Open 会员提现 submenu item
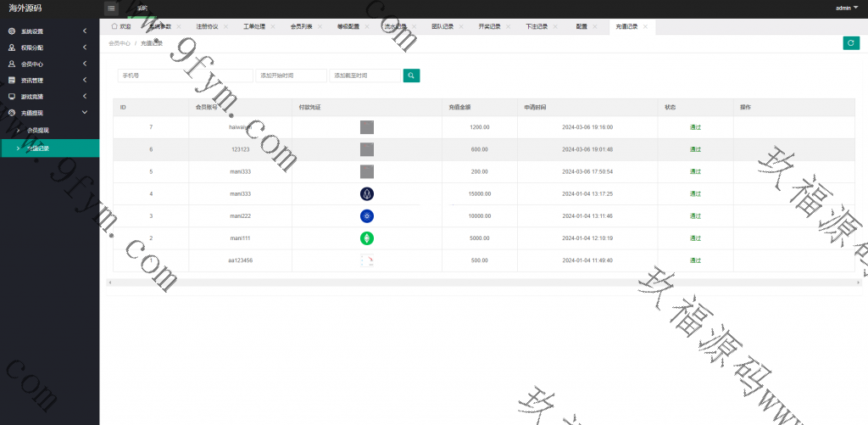The image size is (868, 425). click(x=38, y=131)
